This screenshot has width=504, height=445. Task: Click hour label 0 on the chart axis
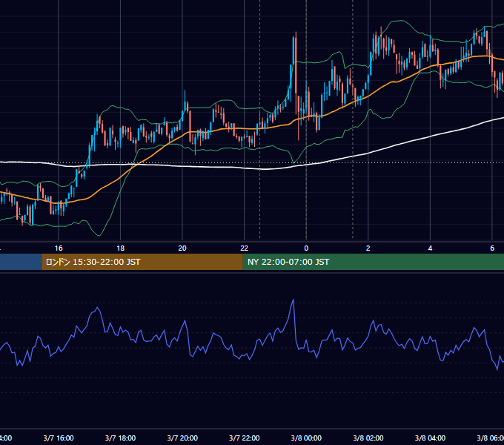pyautogui.click(x=306, y=248)
